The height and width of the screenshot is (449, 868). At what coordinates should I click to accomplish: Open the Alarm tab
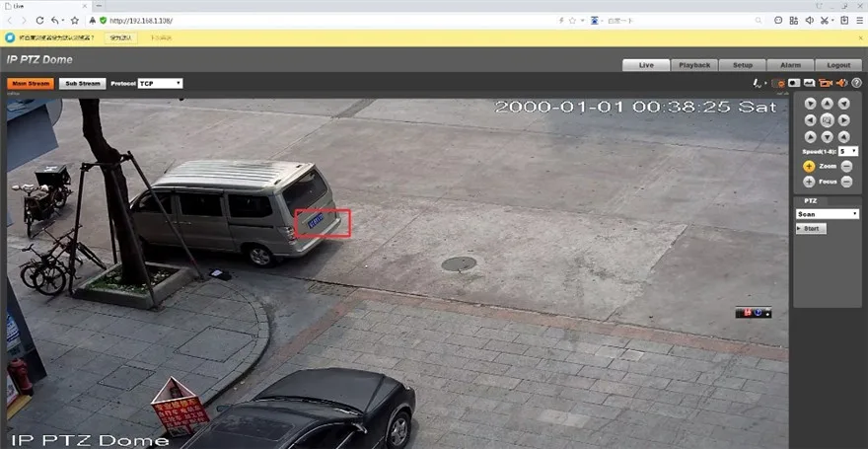pos(790,65)
